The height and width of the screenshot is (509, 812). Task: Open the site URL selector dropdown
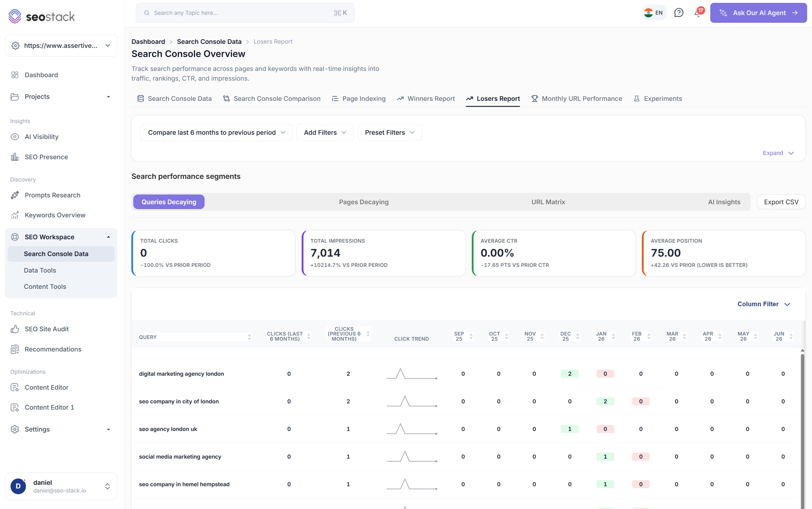(x=61, y=46)
